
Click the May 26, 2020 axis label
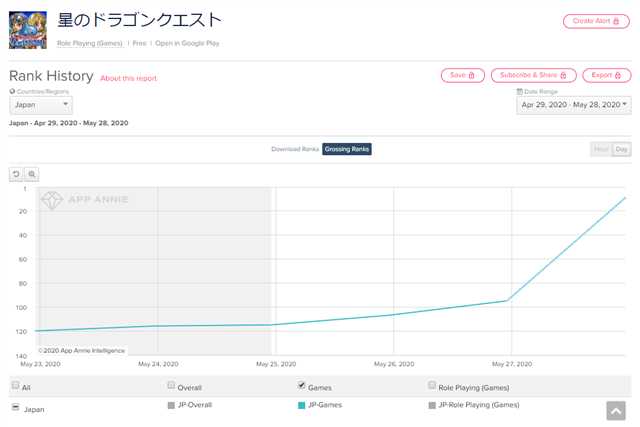pos(394,364)
